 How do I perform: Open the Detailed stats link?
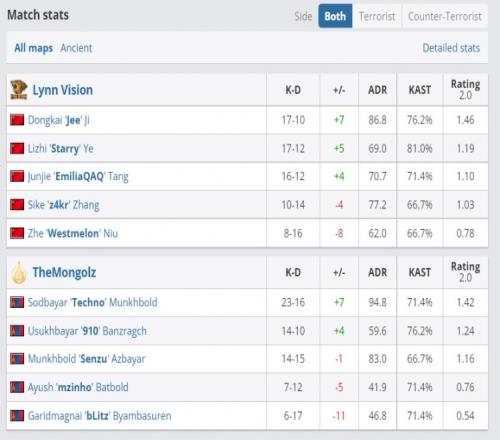[x=451, y=48]
